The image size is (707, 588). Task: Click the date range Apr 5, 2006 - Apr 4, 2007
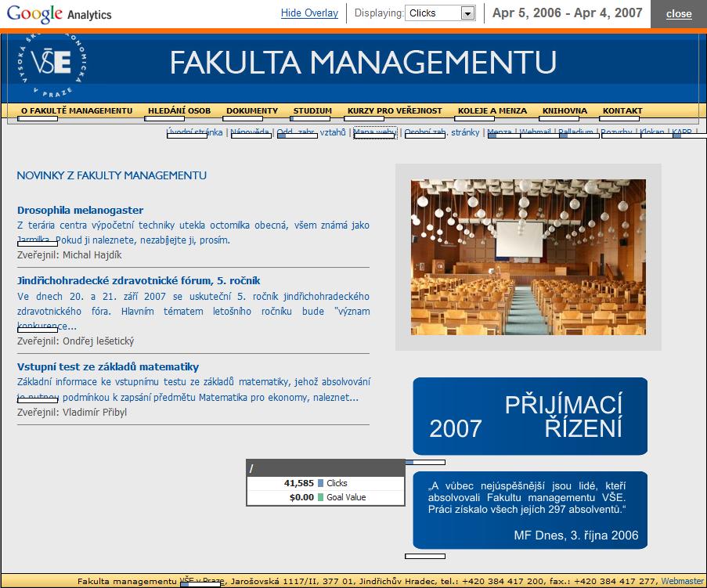(567, 13)
